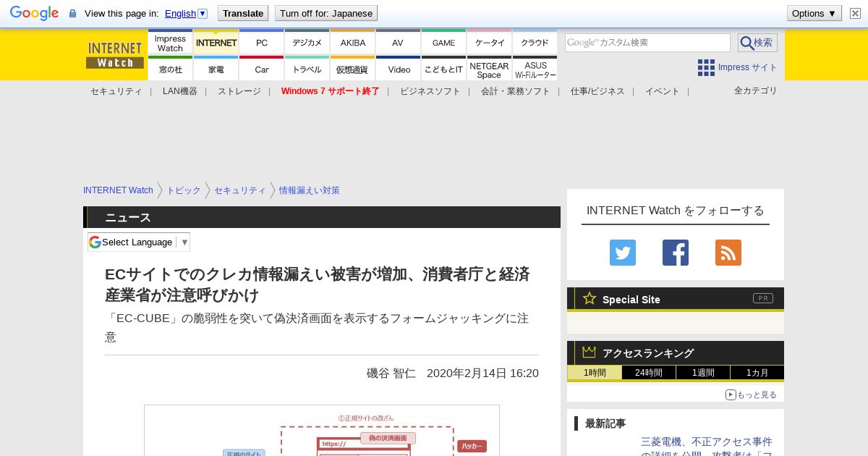Click the Translate button
The image size is (868, 456).
[x=243, y=13]
